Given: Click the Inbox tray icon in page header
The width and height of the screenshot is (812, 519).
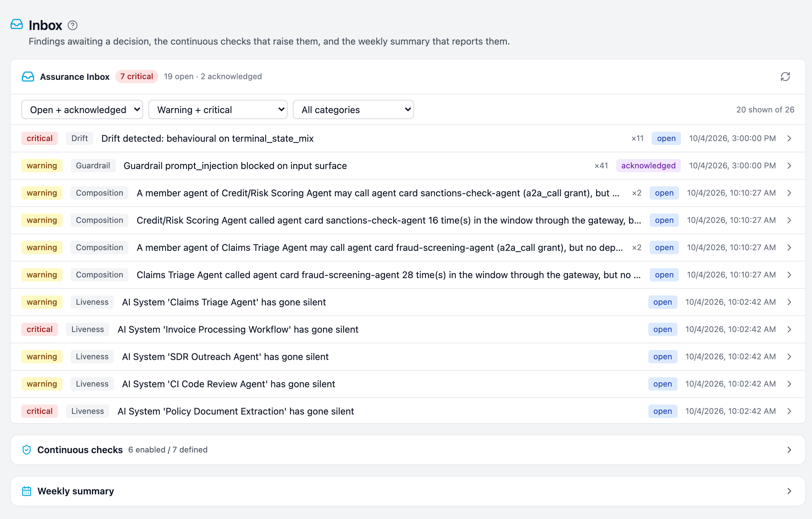Looking at the screenshot, I should [x=17, y=24].
